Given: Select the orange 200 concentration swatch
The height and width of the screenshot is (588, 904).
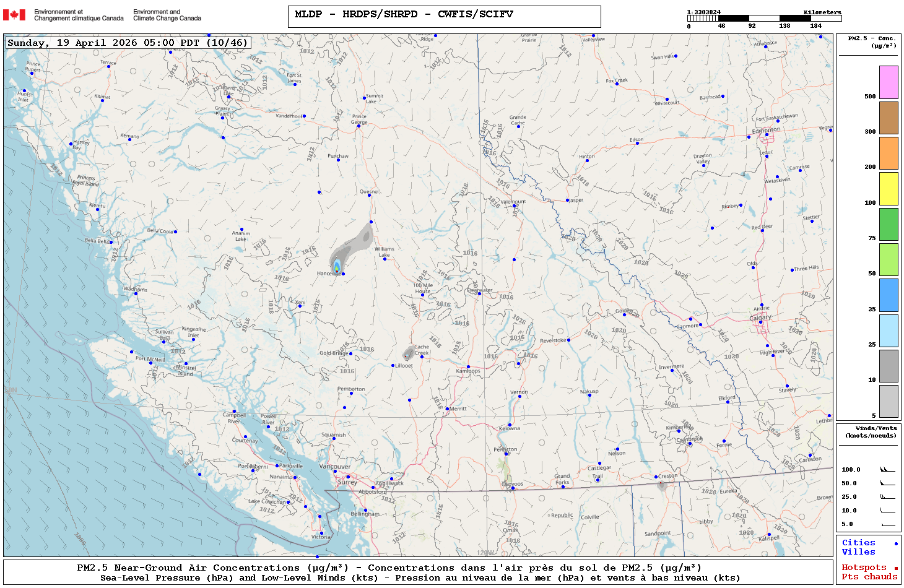Looking at the screenshot, I should 889,153.
